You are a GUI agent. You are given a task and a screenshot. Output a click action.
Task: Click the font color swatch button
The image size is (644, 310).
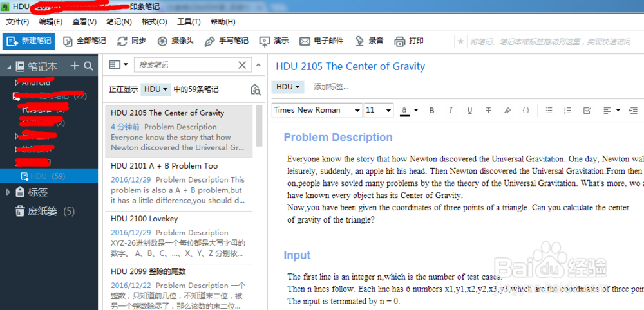tap(404, 111)
